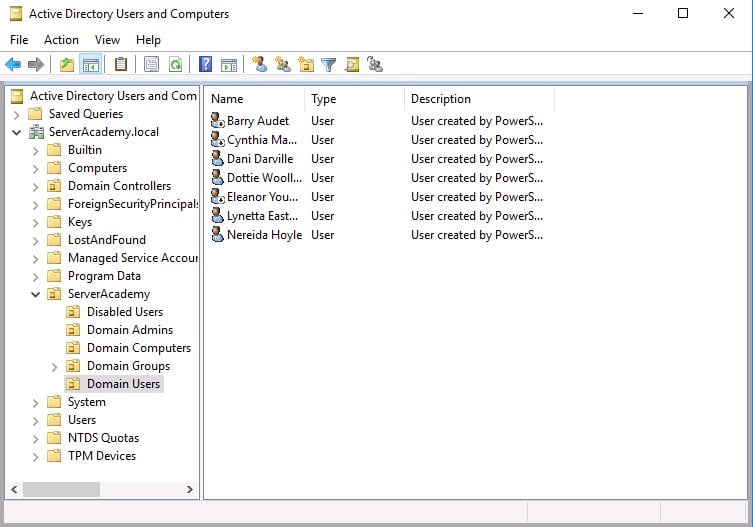Screen dimensions: 753x527
Task: Select the Program Data container
Action: point(104,276)
